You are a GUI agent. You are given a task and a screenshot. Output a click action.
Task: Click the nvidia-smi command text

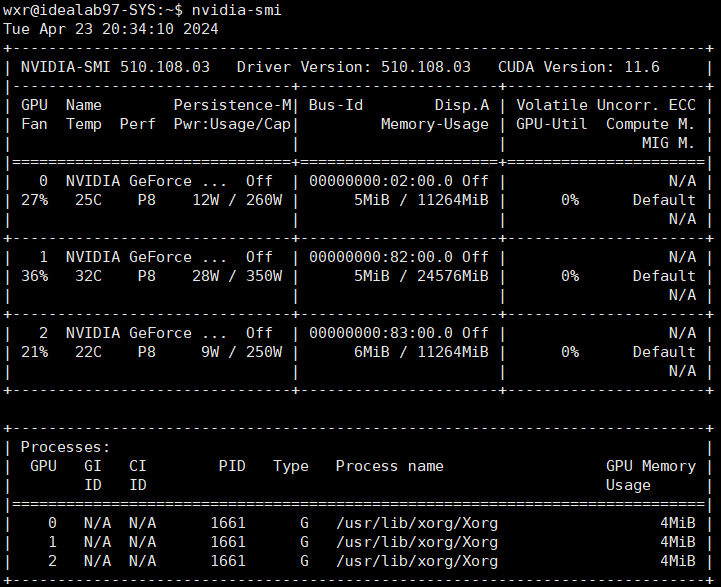click(236, 10)
